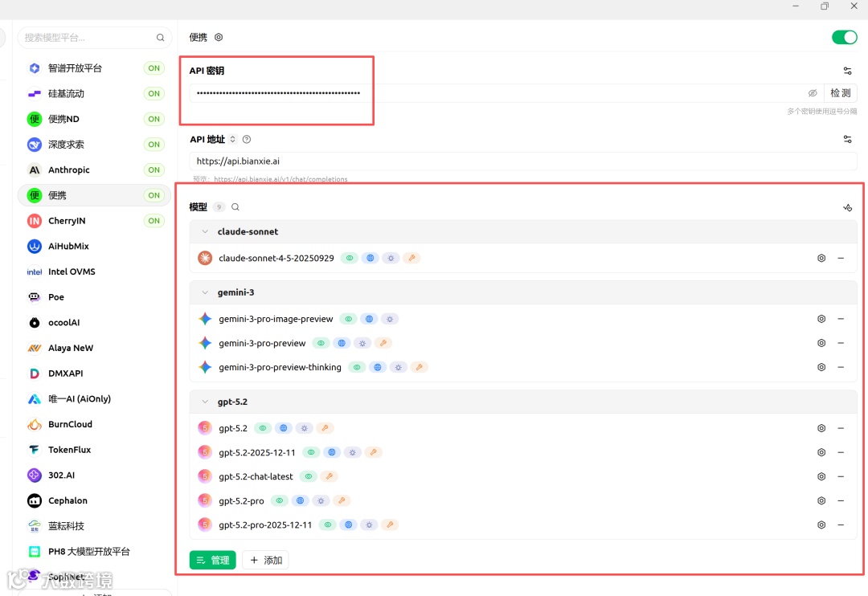Screen dimensions: 868x596
Task: Switch API address type selector arrows
Action: point(233,140)
